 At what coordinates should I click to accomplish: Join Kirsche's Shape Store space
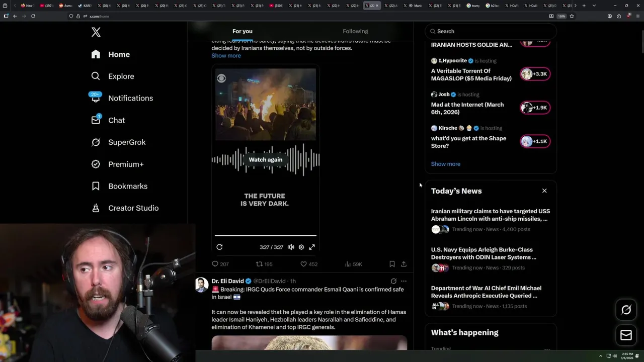pyautogui.click(x=535, y=141)
